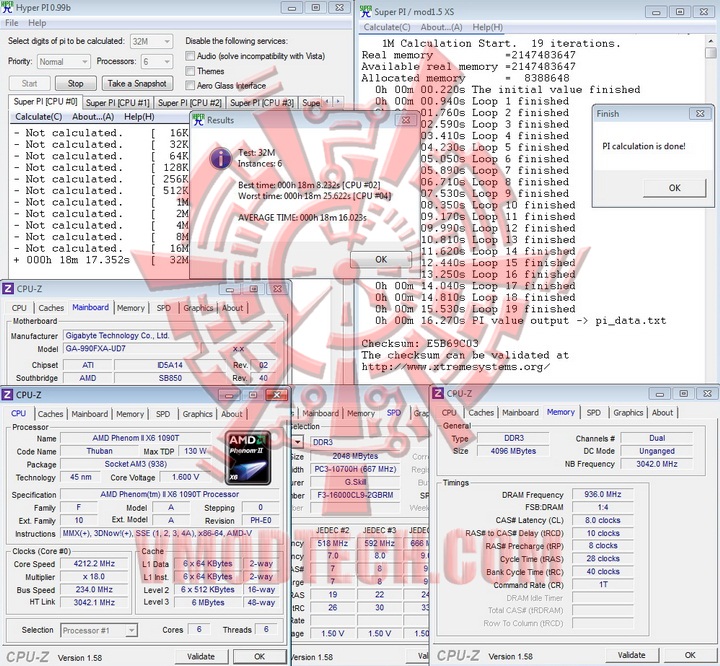Screen dimensions: 720x666
Task: Open About...(A) menu in Super PI XS
Action: click(x=441, y=27)
